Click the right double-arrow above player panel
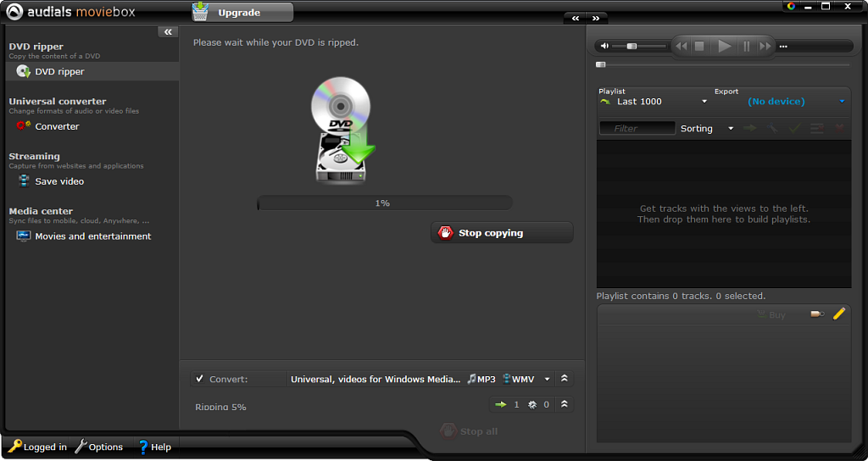 596,19
